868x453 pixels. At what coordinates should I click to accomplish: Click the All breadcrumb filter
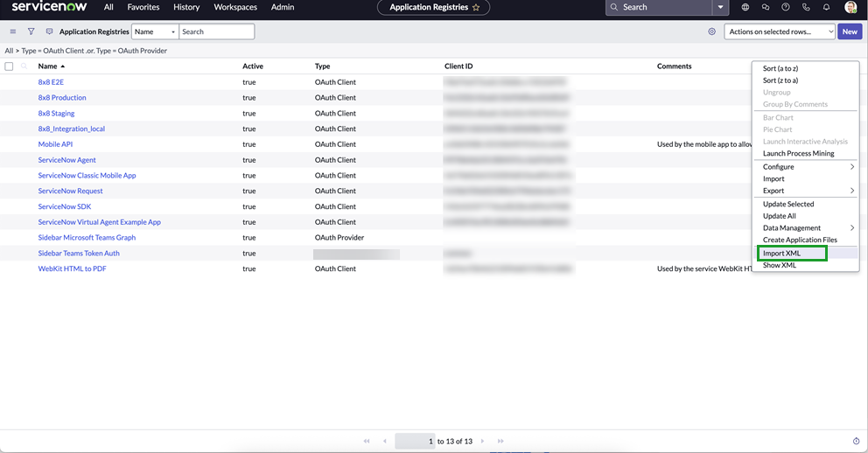click(x=9, y=51)
